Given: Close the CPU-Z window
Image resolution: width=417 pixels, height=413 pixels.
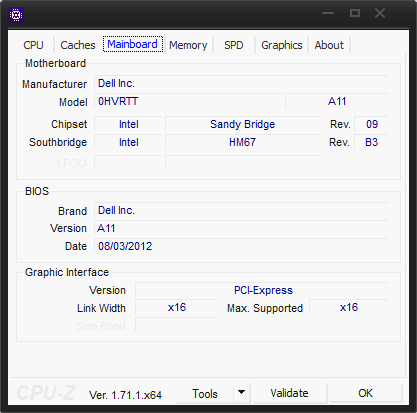Looking at the screenshot, I should (380, 13).
